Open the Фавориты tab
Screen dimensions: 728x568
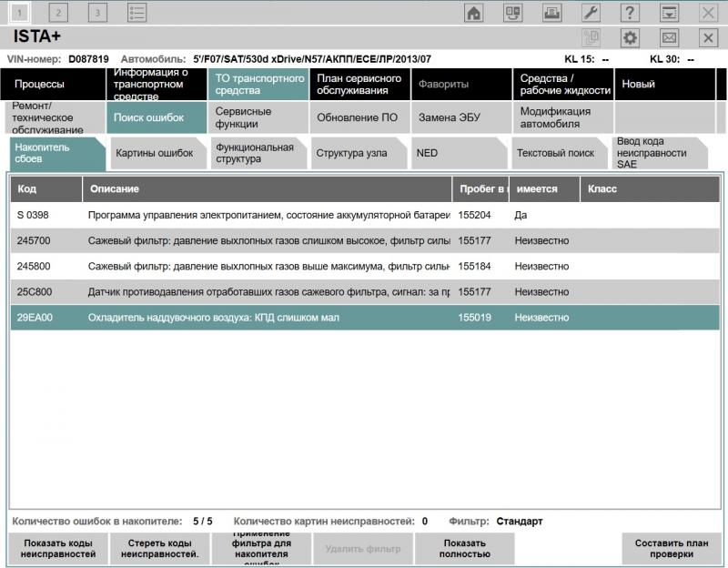tap(462, 84)
